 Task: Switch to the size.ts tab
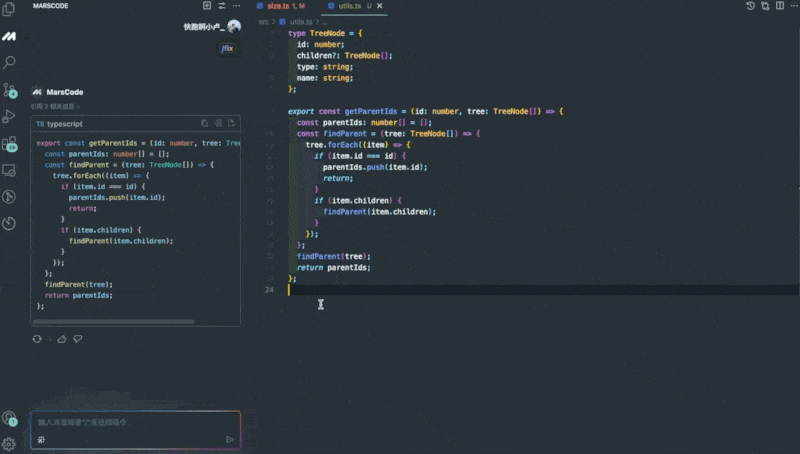282,6
